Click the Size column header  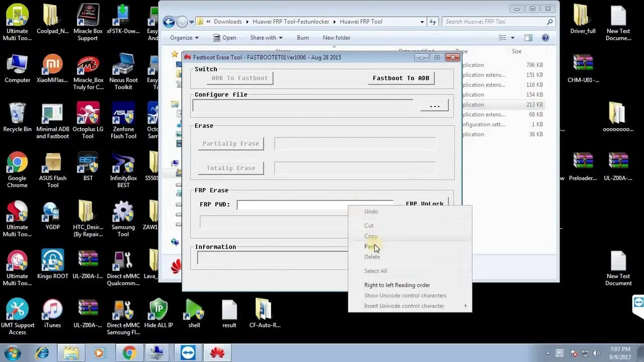coord(517,51)
